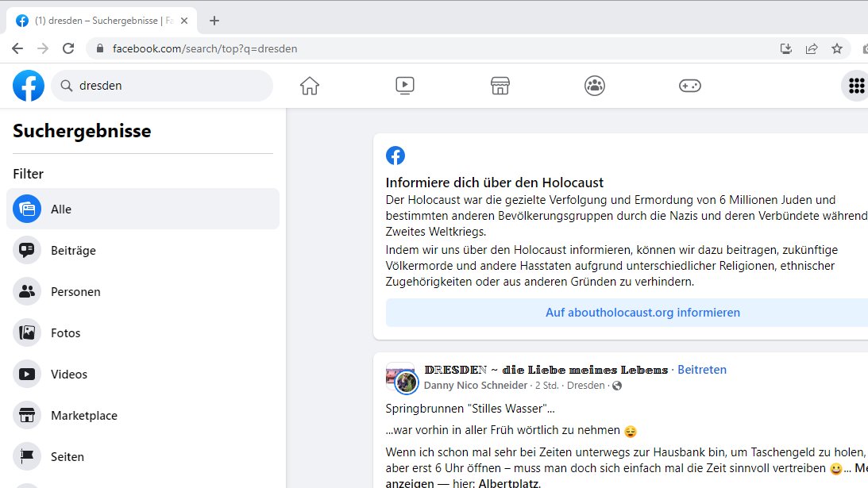Click the address bar URL
The width and height of the screenshot is (868, 488).
coord(205,48)
